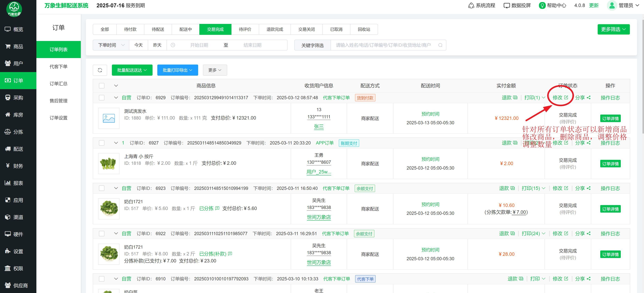Switch to the 待配送 tab
The width and height of the screenshot is (644, 293).
click(158, 30)
